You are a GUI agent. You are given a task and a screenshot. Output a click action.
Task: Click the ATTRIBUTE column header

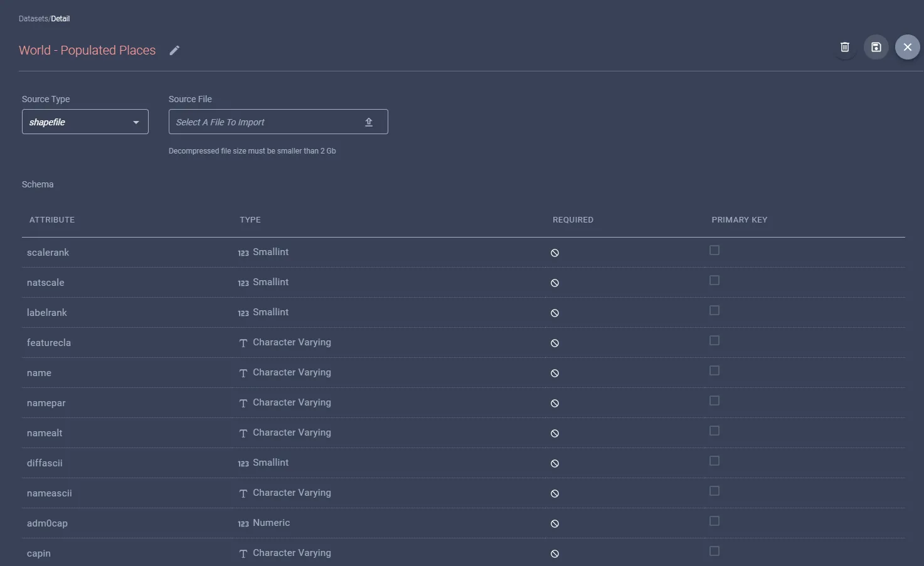52,220
